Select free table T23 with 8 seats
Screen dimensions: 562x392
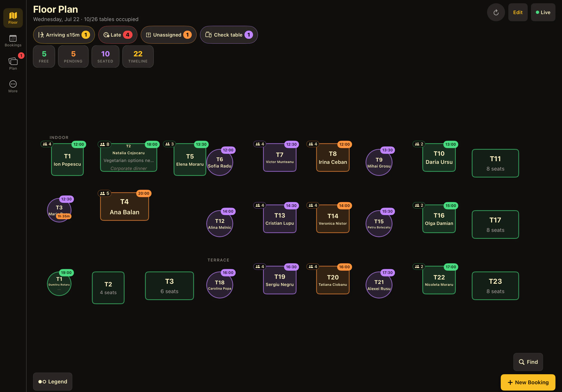point(495,286)
